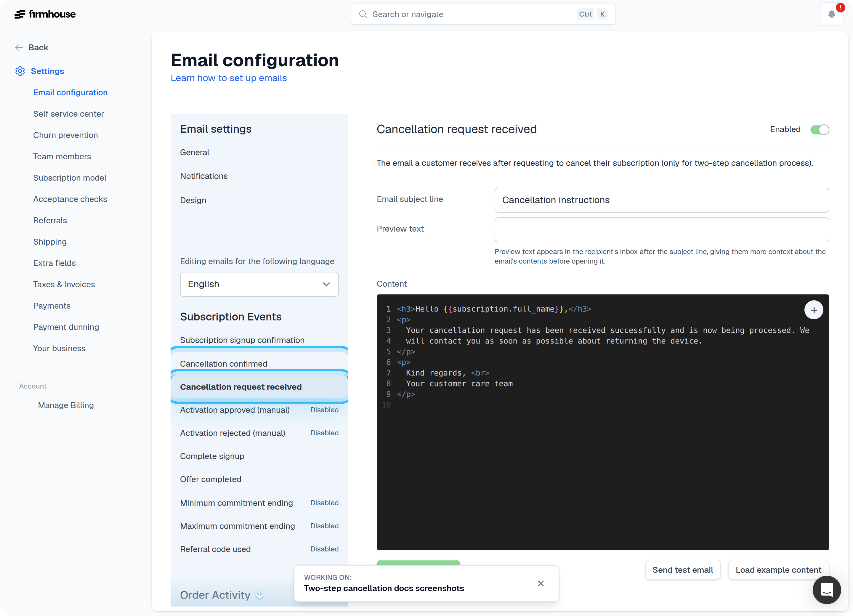This screenshot has height=616, width=853.
Task: Open the English language dropdown
Action: coord(259,284)
